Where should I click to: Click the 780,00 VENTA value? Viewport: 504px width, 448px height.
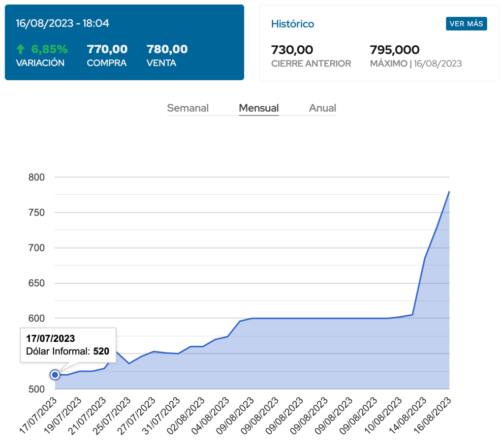[167, 49]
